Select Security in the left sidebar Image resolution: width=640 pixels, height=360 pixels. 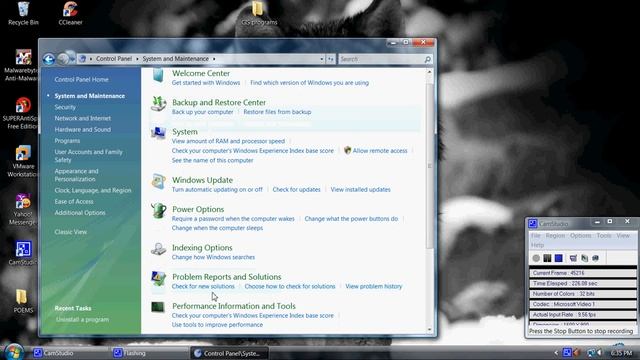pos(65,107)
